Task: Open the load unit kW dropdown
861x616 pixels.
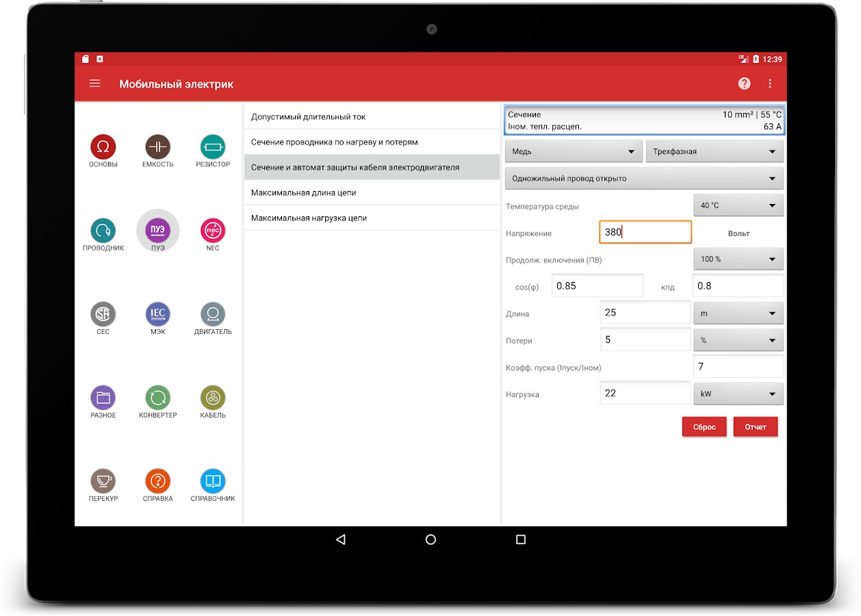Action: 738,394
